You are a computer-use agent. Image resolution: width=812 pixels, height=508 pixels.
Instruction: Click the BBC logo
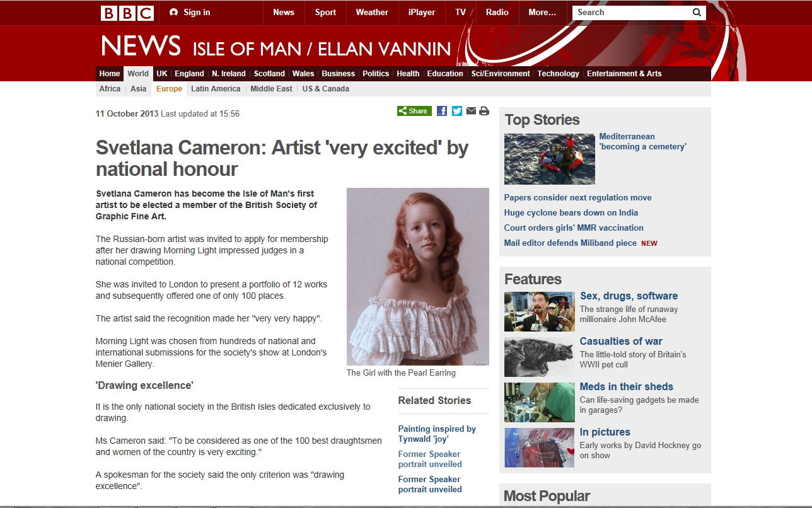[x=127, y=13]
